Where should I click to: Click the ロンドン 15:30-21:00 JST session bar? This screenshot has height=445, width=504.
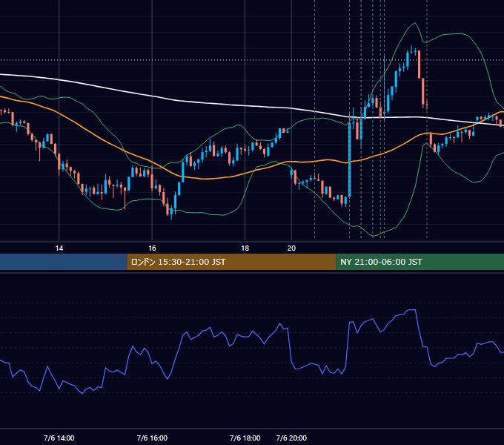tap(231, 262)
